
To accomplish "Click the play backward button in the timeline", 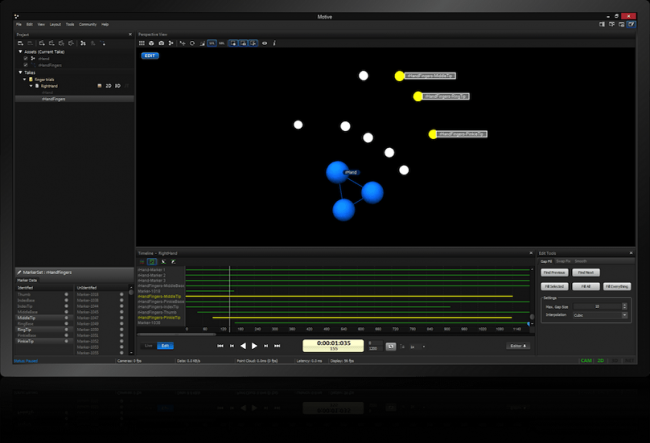I will (x=243, y=346).
